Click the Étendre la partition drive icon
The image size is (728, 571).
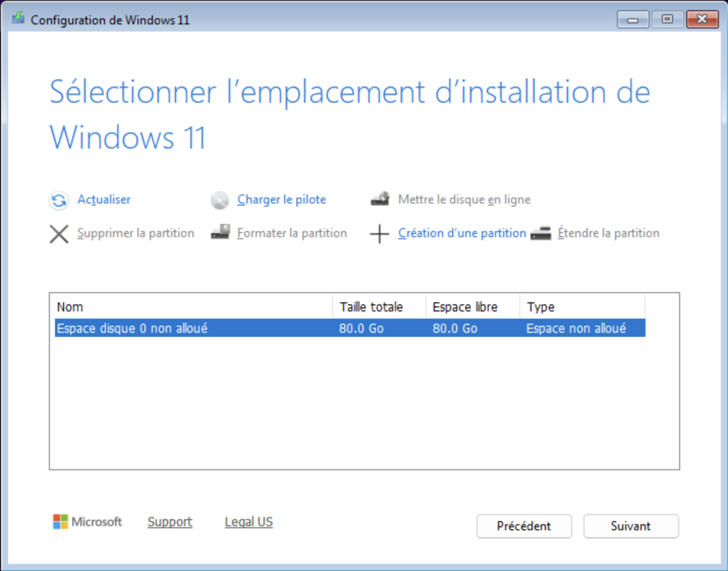[541, 233]
